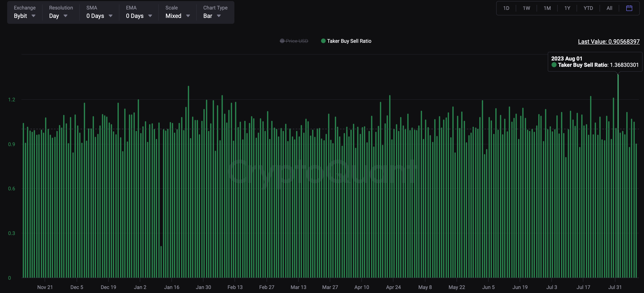Screen dimensions: 644x293
Task: Open the calendar date range picker
Action: [x=629, y=8]
